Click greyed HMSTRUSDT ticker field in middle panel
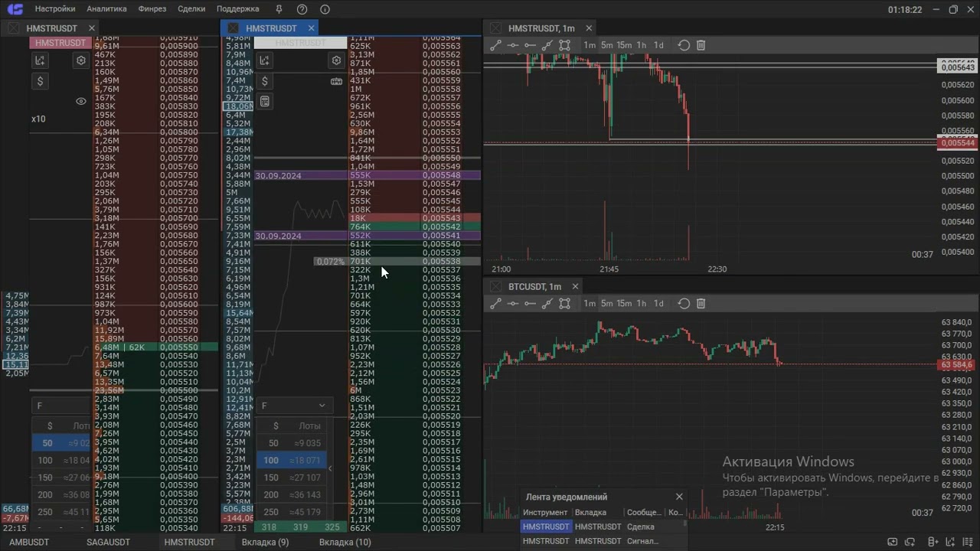Viewport: 980px width, 551px height. 300,43
